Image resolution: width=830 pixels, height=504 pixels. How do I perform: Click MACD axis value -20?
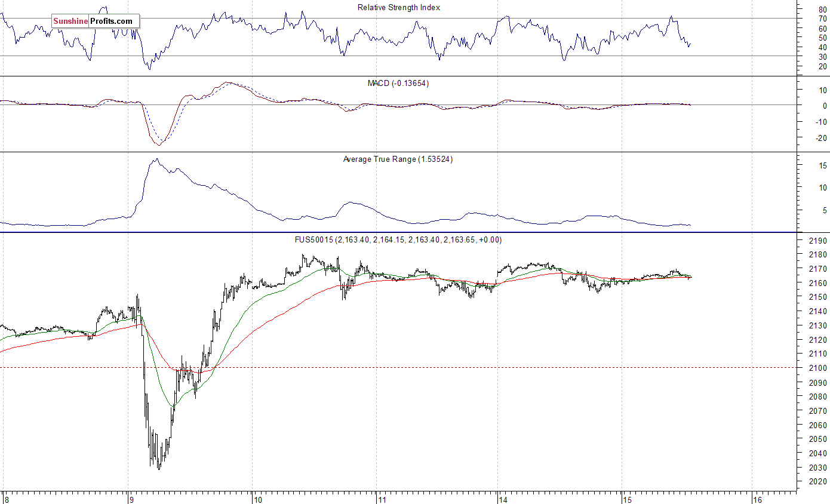point(820,138)
